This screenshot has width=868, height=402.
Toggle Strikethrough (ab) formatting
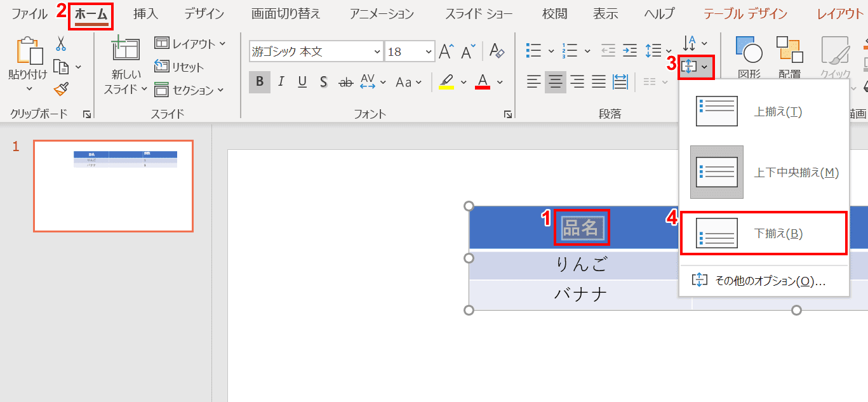click(x=346, y=82)
